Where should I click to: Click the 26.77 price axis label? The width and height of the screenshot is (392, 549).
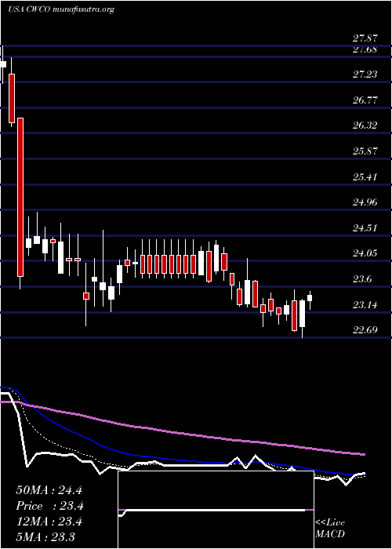[x=365, y=100]
